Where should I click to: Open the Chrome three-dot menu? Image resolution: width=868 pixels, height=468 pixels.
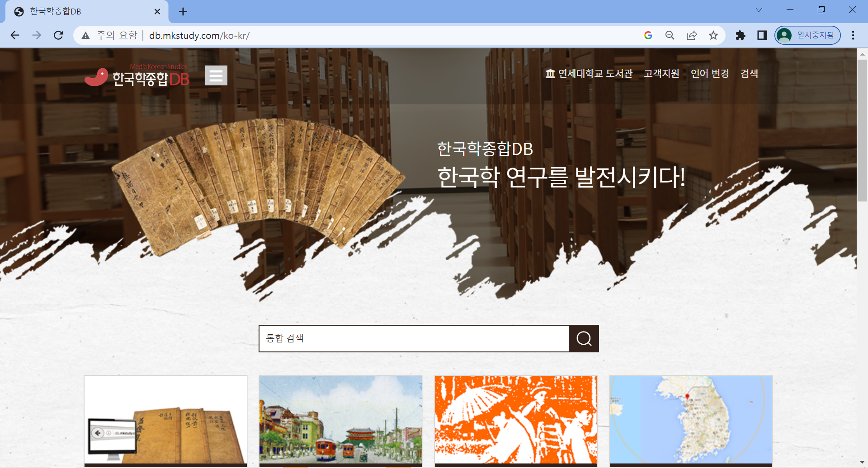(853, 35)
